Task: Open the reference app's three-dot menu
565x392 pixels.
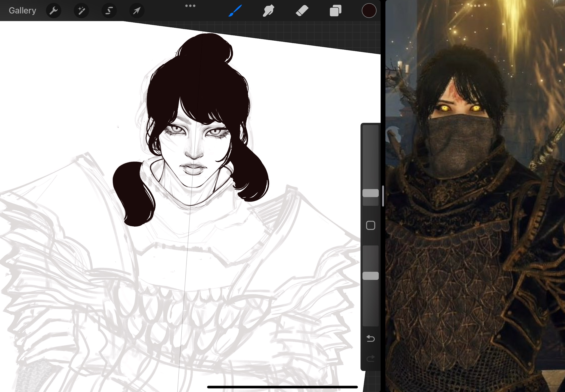Action: click(475, 6)
